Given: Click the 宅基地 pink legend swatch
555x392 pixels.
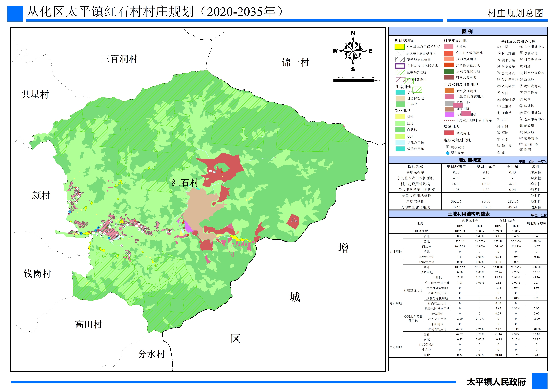Looking at the screenshot, I should click(449, 47).
